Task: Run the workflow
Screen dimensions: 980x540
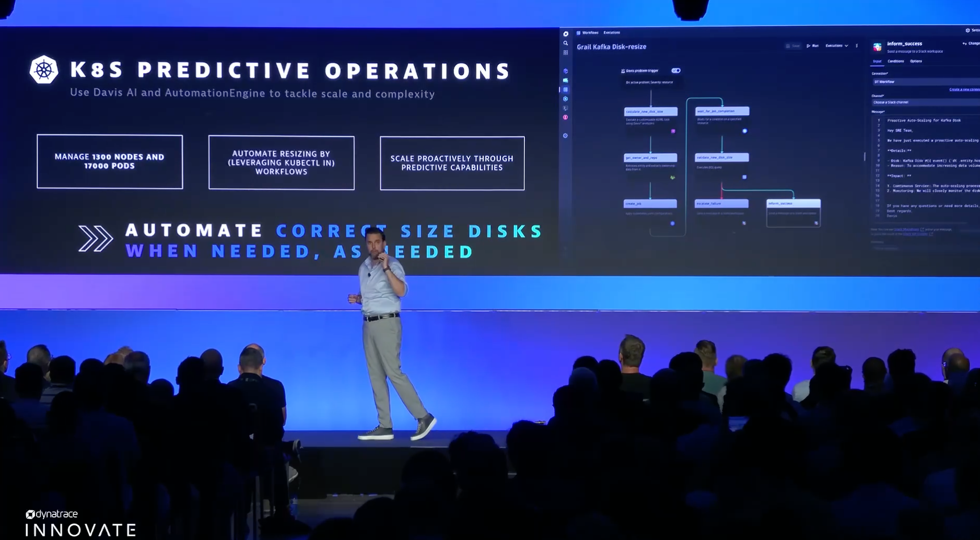Action: coord(813,46)
